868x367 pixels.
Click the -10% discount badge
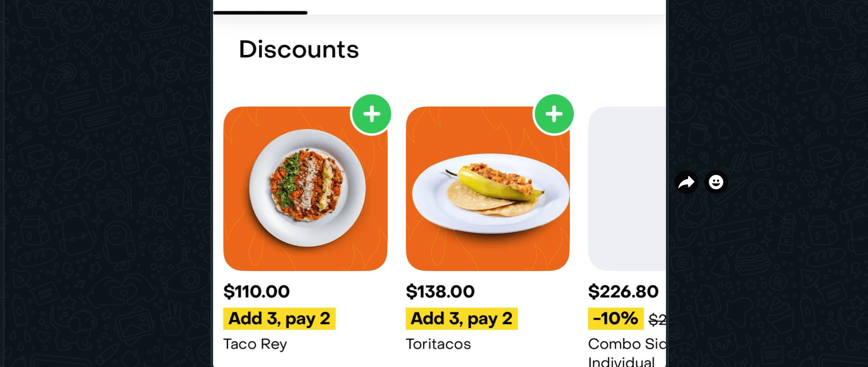pyautogui.click(x=615, y=319)
